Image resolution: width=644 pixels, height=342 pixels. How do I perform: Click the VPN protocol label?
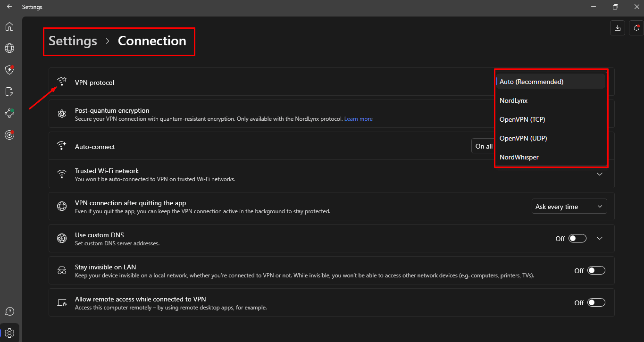(x=95, y=83)
